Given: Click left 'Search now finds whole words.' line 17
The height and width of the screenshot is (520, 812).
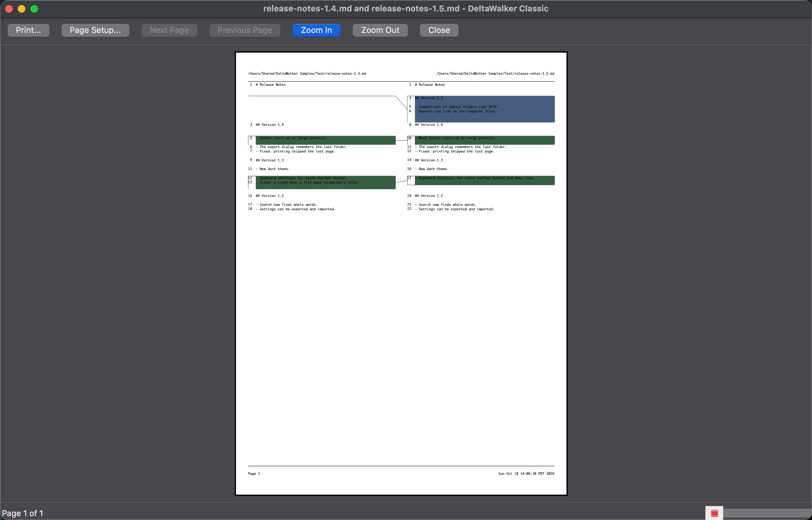Looking at the screenshot, I should 286,205.
